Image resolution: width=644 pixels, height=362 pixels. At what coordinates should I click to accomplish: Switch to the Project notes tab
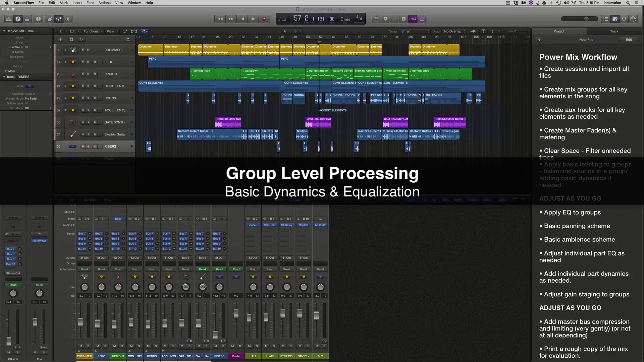coord(559,31)
